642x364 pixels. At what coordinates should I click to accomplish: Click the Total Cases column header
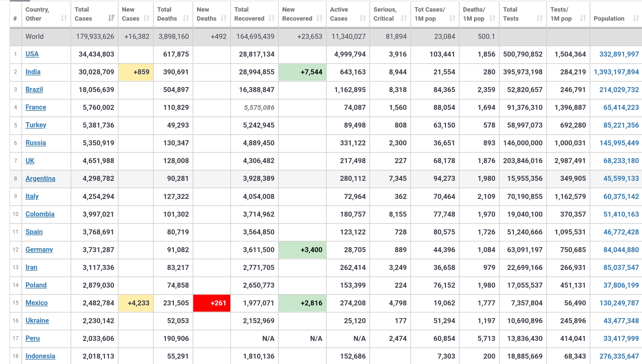pyautogui.click(x=94, y=14)
